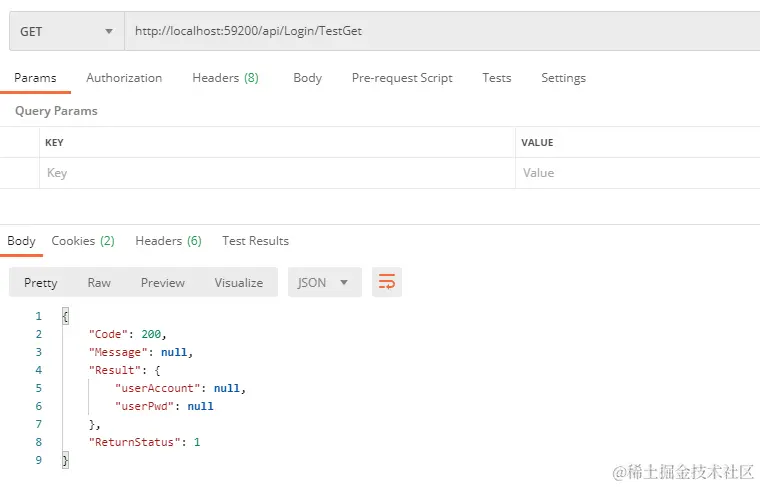Switch to the Authorization tab
Image resolution: width=760 pixels, height=487 pixels.
tap(124, 78)
